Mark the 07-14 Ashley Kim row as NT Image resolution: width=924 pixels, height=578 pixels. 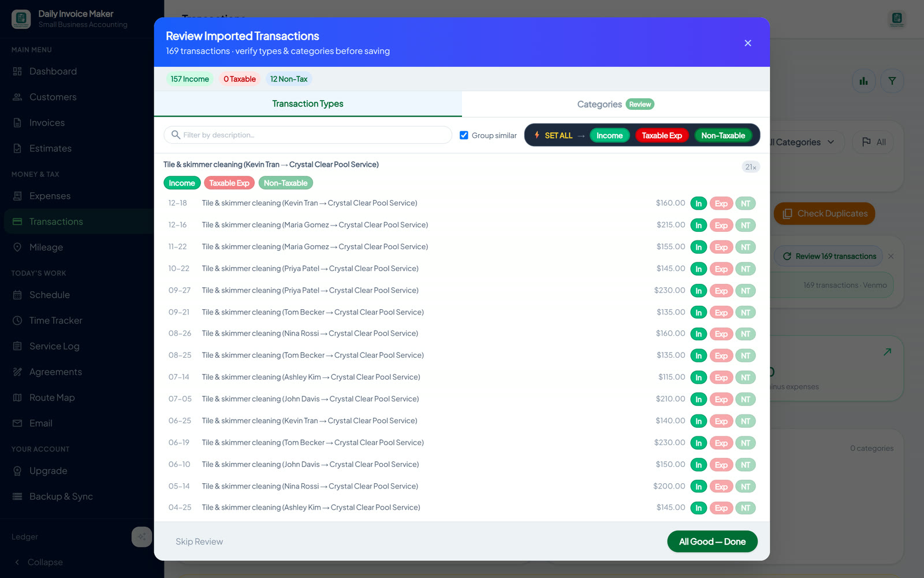click(x=746, y=377)
